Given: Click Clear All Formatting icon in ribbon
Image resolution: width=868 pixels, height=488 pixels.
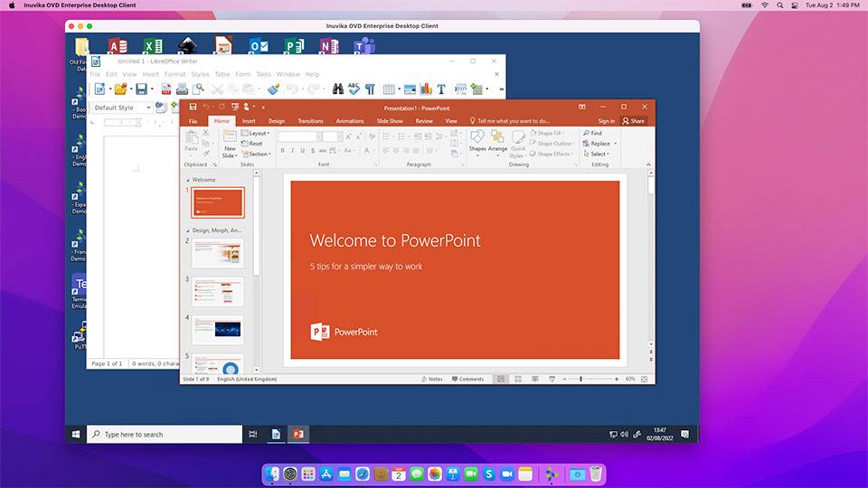Looking at the screenshot, I should (372, 136).
